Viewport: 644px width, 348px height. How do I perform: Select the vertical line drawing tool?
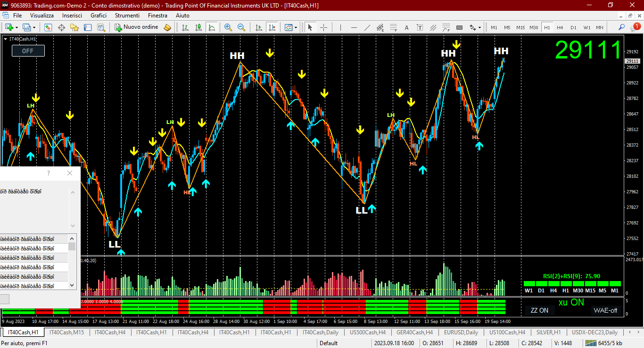(340, 27)
